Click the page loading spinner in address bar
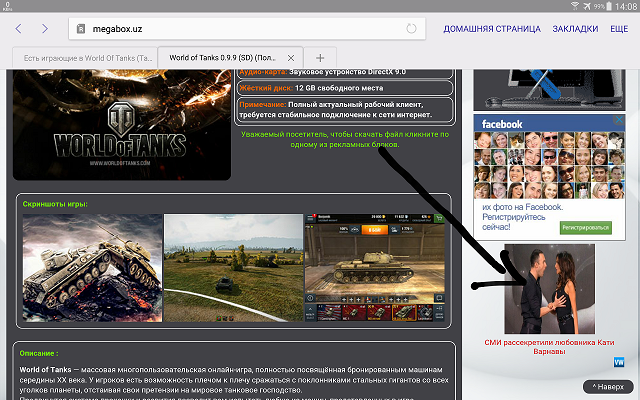Viewport: 640px width, 400px height. 411,29
